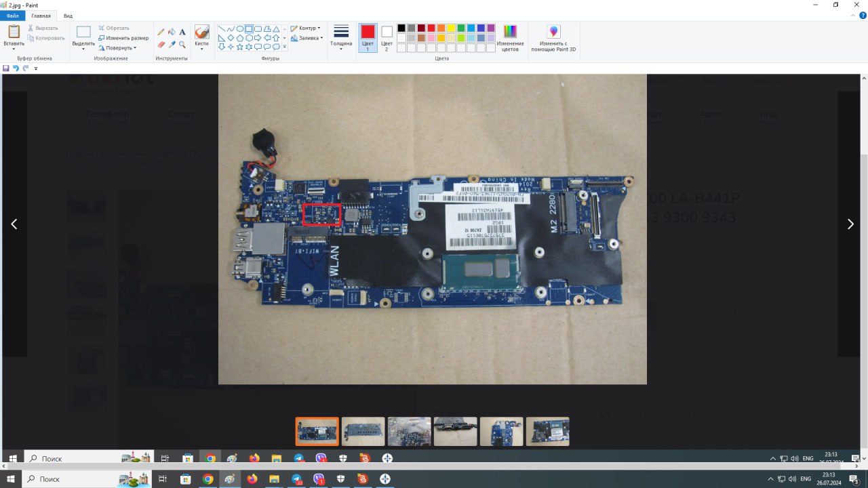
Task: Open the Толщина line thickness dropdown
Action: point(341,37)
